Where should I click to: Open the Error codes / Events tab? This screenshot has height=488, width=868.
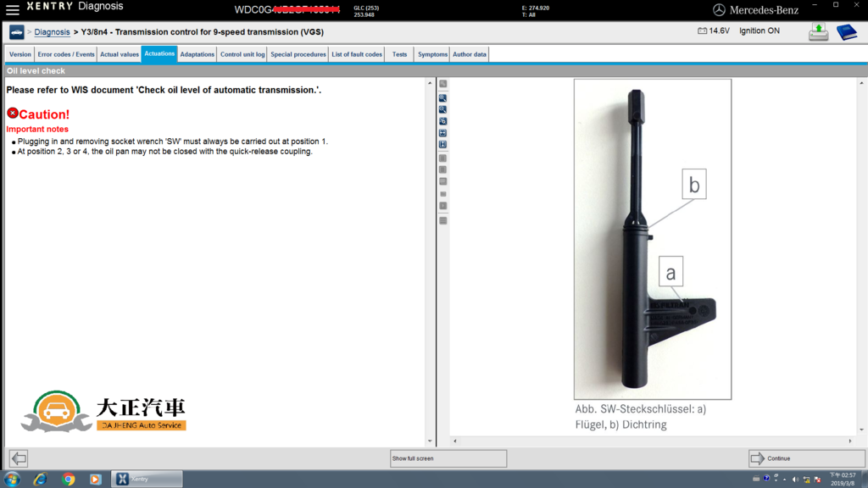pyautogui.click(x=66, y=54)
